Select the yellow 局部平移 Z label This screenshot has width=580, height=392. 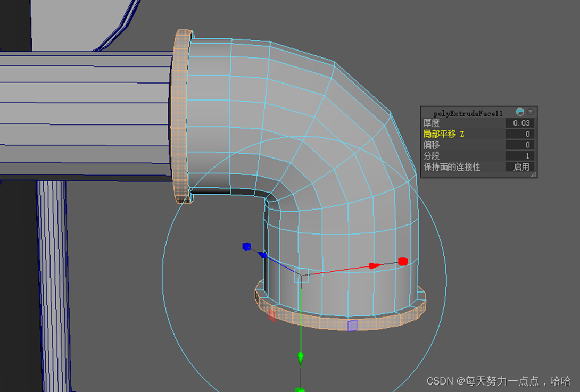click(443, 134)
